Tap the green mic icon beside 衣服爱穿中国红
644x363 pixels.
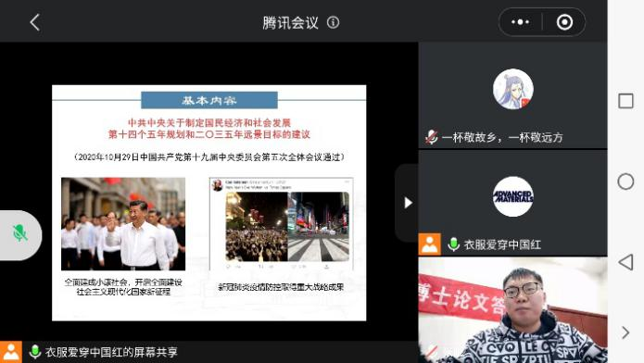[x=453, y=244]
